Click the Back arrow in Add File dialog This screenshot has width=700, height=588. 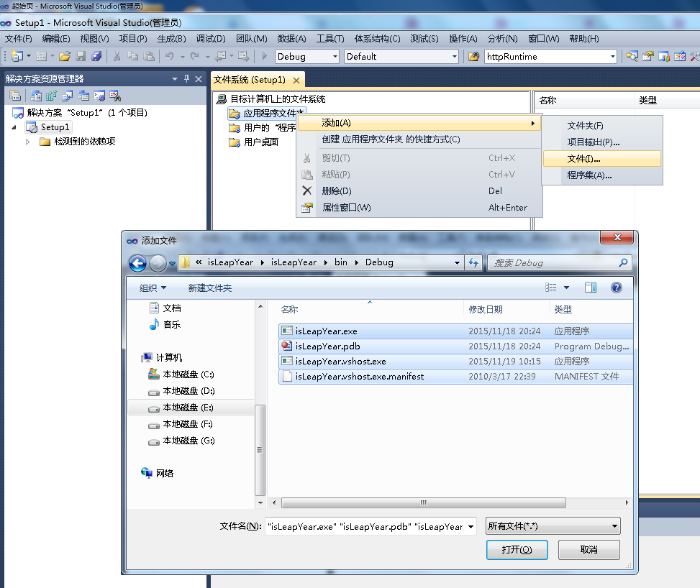click(137, 263)
